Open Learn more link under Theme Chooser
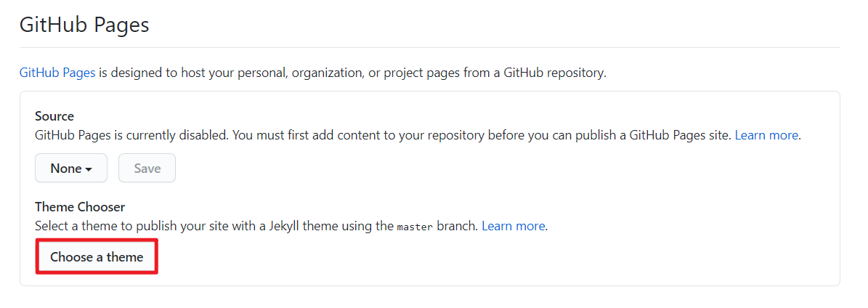 click(x=513, y=226)
